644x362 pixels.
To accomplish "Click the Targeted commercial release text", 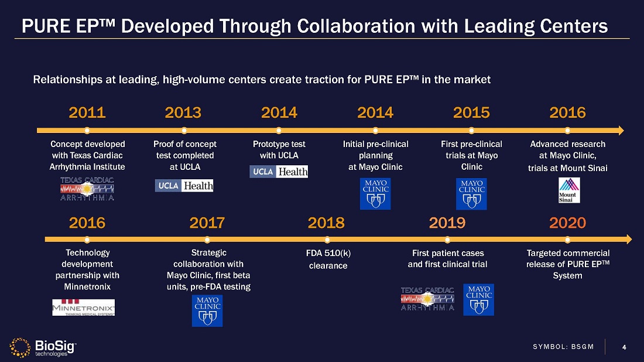I will 567,264.
